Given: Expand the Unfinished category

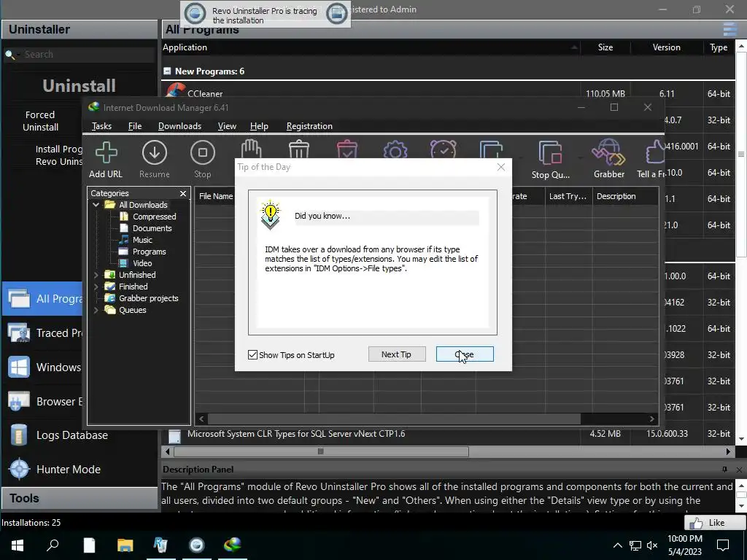Looking at the screenshot, I should pyautogui.click(x=96, y=275).
